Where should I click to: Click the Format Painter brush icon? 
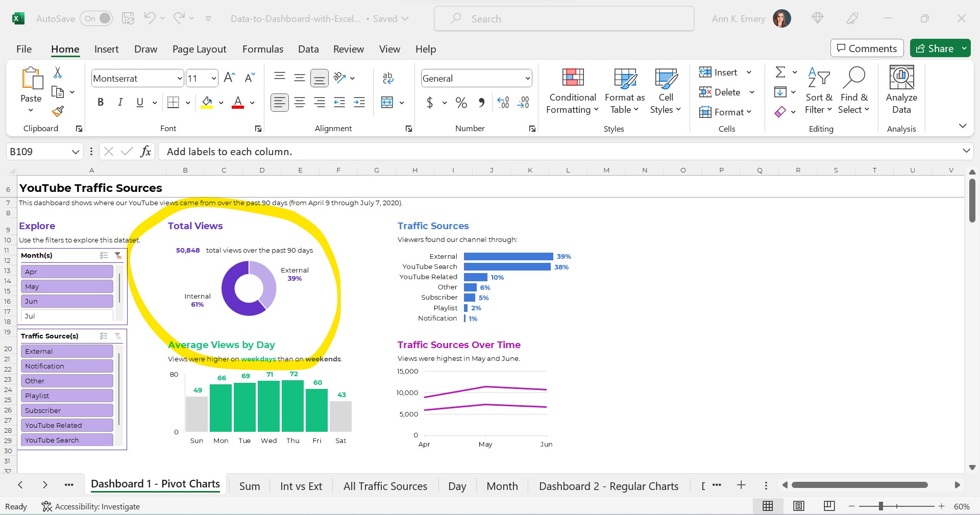coord(58,111)
